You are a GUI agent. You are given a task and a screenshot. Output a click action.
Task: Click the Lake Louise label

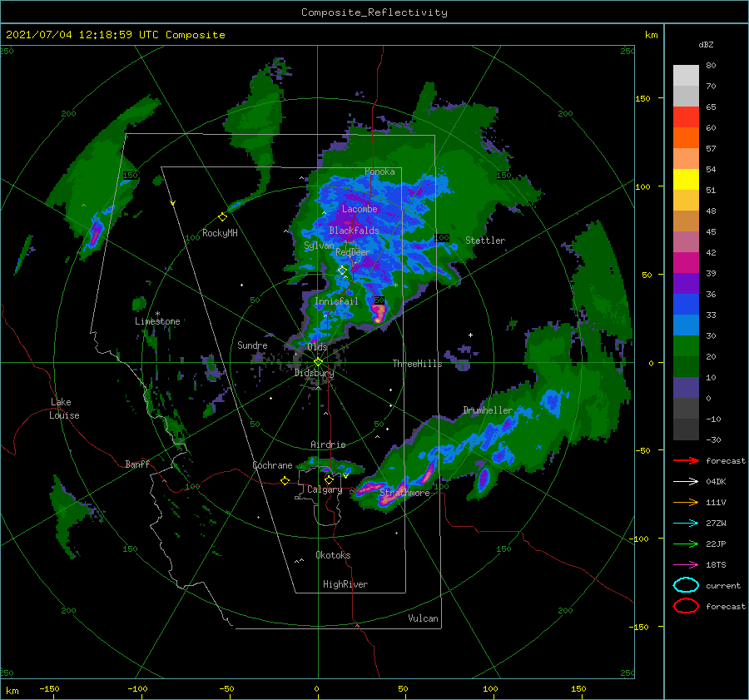coord(64,409)
